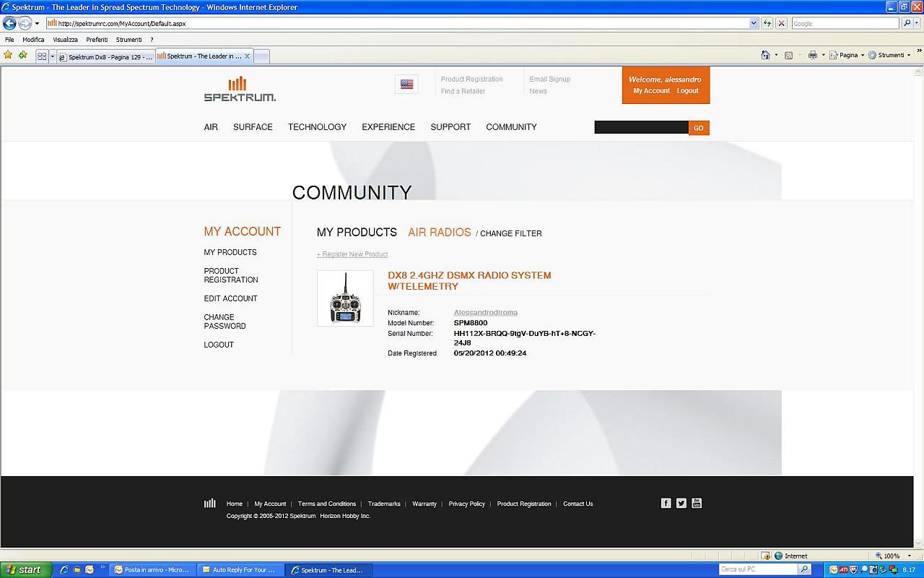
Task: Open the Preferiti menu
Action: 97,40
